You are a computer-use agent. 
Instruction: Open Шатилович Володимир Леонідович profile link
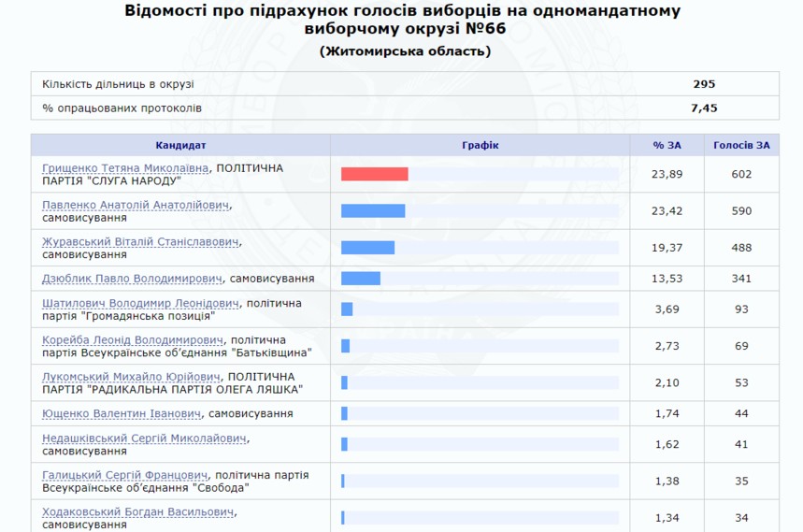tap(140, 304)
